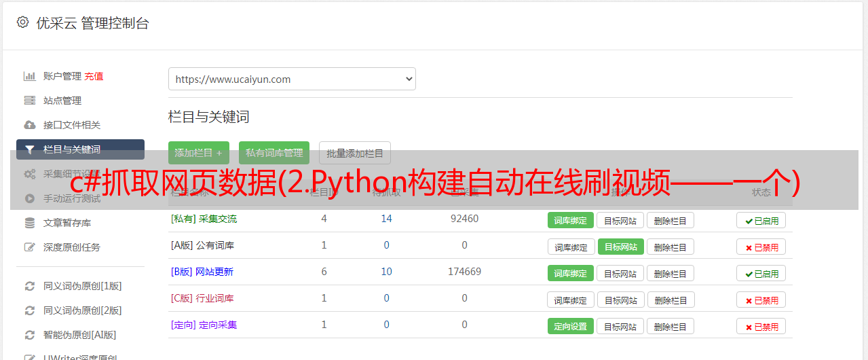Open 文章暂存库 menu item

[x=67, y=223]
